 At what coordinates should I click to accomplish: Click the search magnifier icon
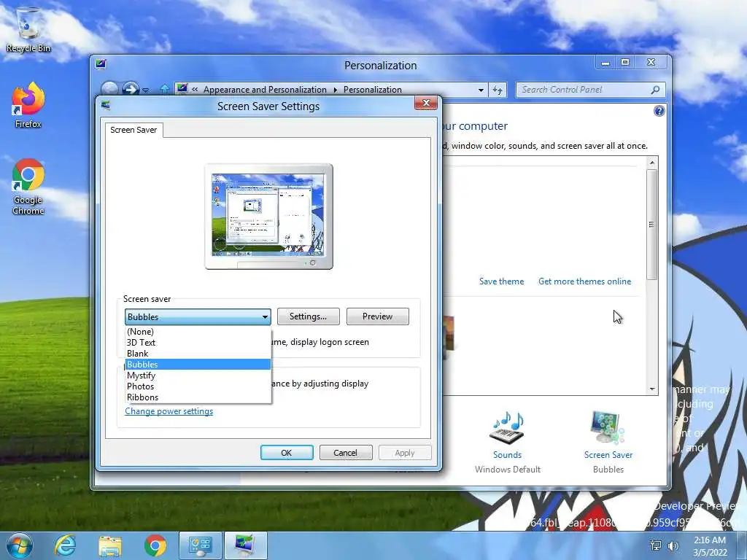tap(656, 90)
